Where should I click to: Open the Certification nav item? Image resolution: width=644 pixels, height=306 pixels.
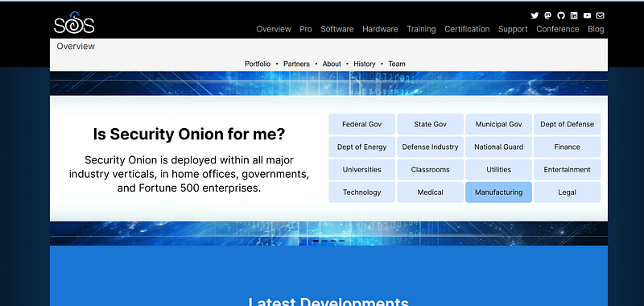coord(467,29)
